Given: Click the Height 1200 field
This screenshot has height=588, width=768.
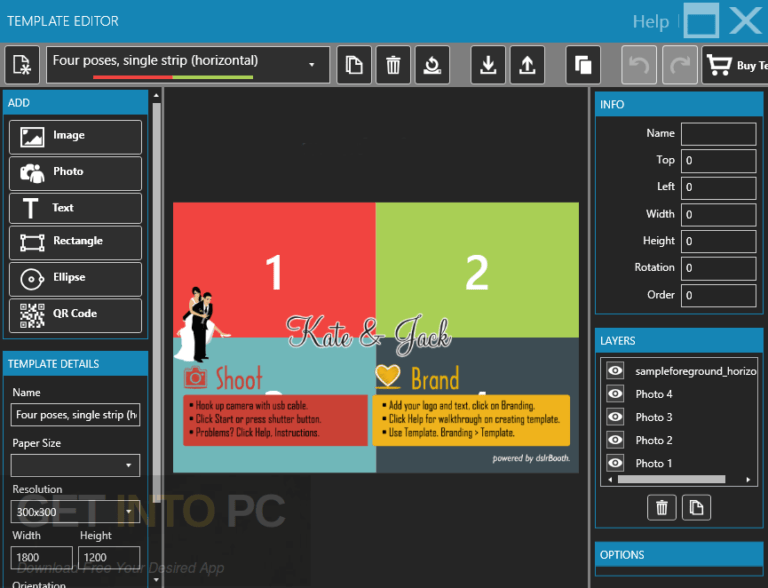Looking at the screenshot, I should tap(109, 558).
